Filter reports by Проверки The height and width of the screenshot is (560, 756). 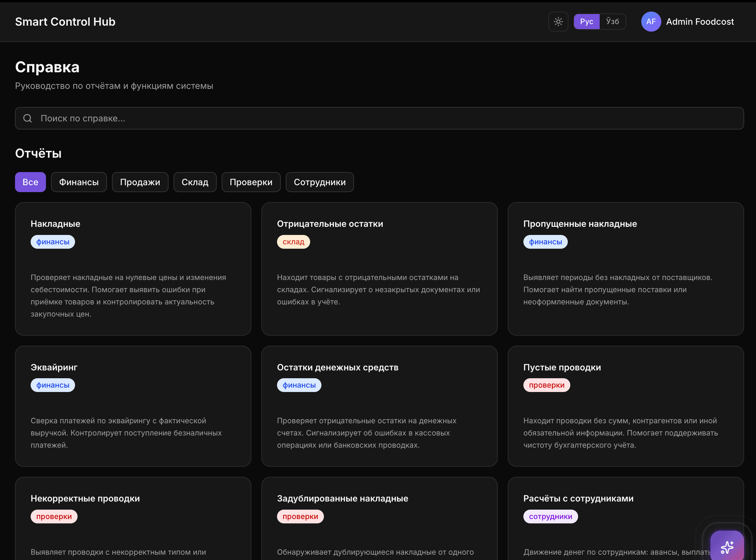251,182
